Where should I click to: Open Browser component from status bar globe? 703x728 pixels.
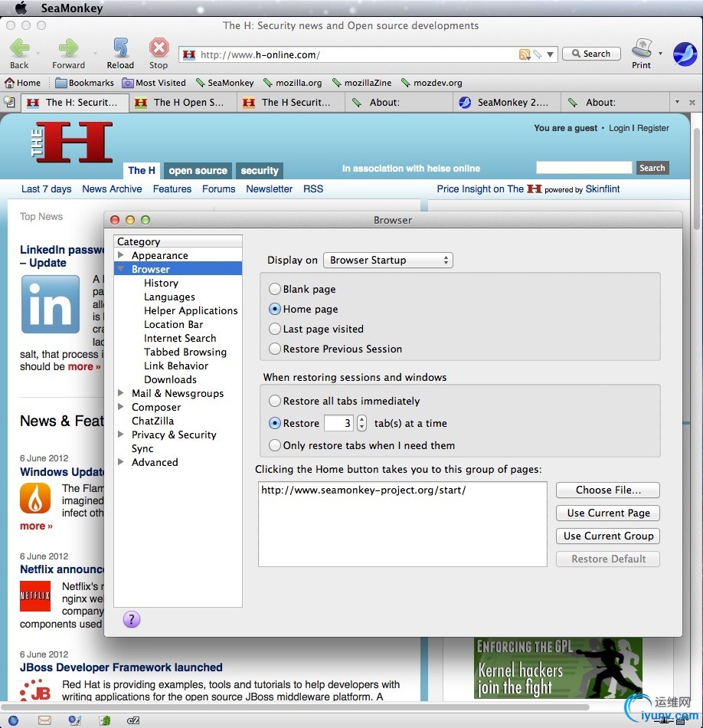click(x=14, y=720)
